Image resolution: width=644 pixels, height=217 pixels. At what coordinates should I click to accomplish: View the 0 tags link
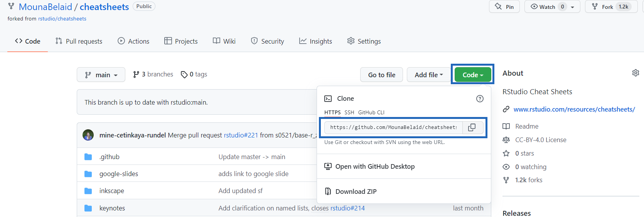(194, 74)
